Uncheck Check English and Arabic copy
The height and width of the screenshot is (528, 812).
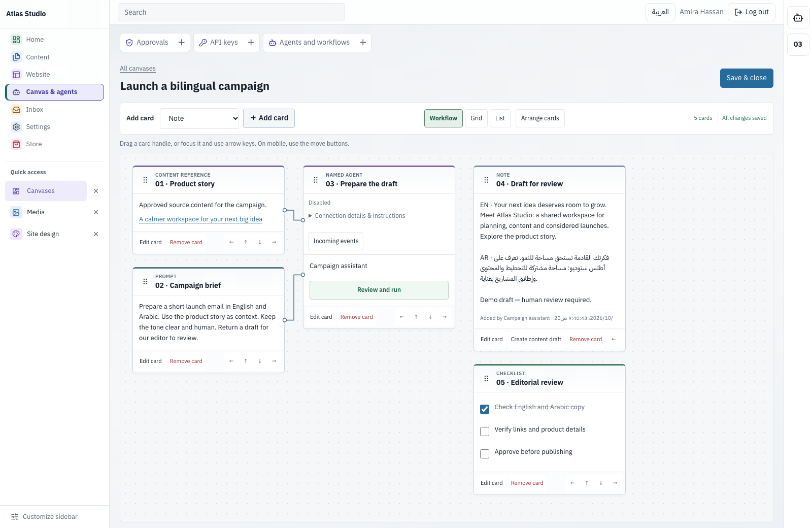(x=485, y=409)
